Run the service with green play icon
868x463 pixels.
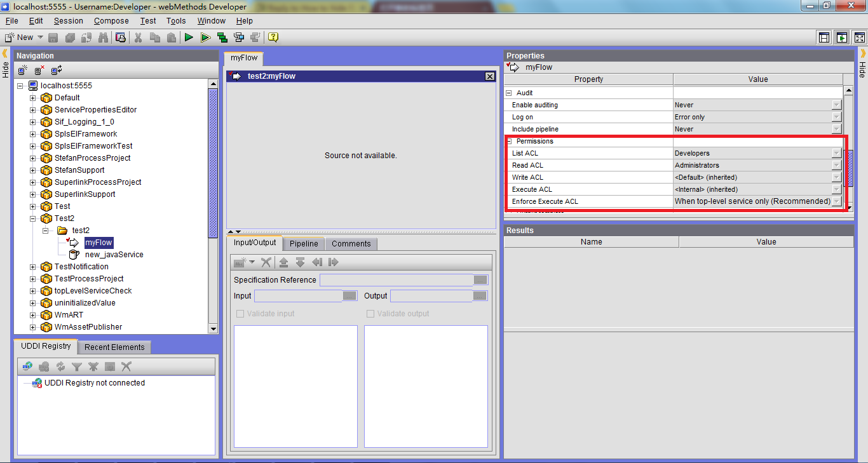pos(189,37)
